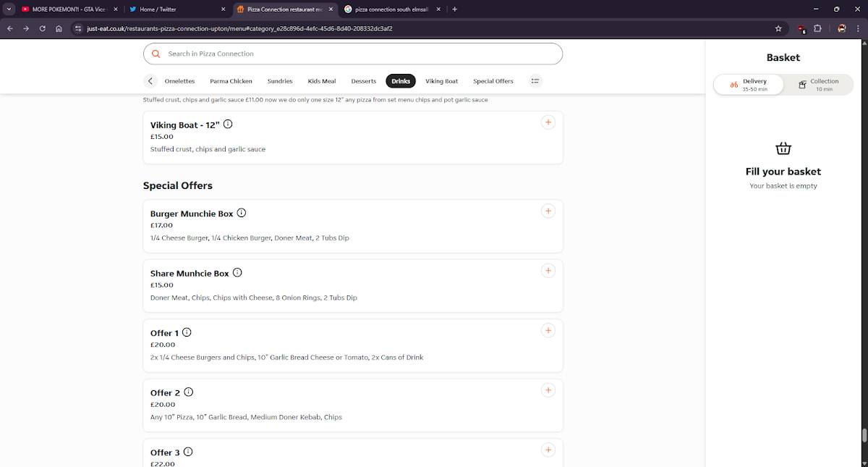Jump to Parma Chicken category
Screen dimensions: 868x467
(231, 81)
